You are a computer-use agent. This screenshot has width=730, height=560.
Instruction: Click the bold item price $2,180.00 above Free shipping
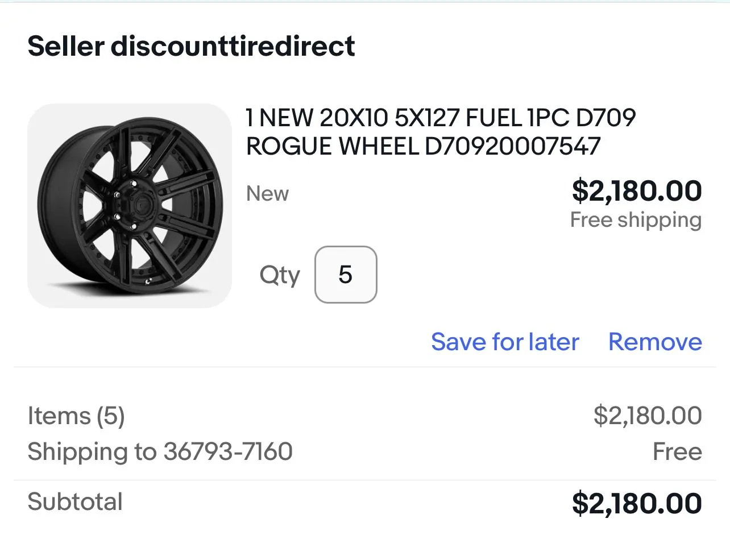(637, 191)
